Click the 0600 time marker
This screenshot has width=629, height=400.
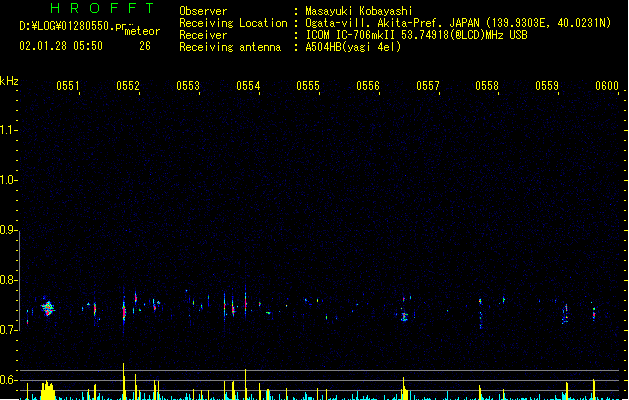pos(607,86)
